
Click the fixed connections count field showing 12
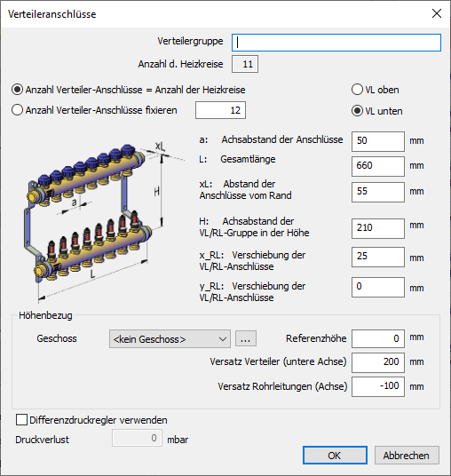pyautogui.click(x=220, y=110)
